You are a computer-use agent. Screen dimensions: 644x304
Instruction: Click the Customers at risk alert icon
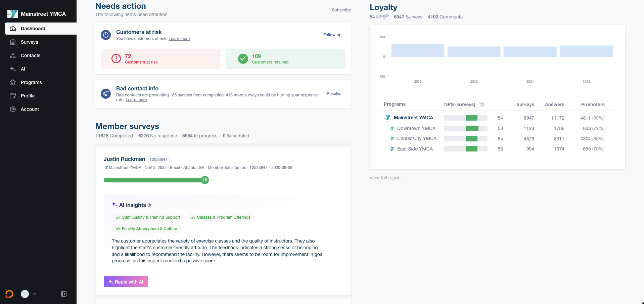[106, 35]
